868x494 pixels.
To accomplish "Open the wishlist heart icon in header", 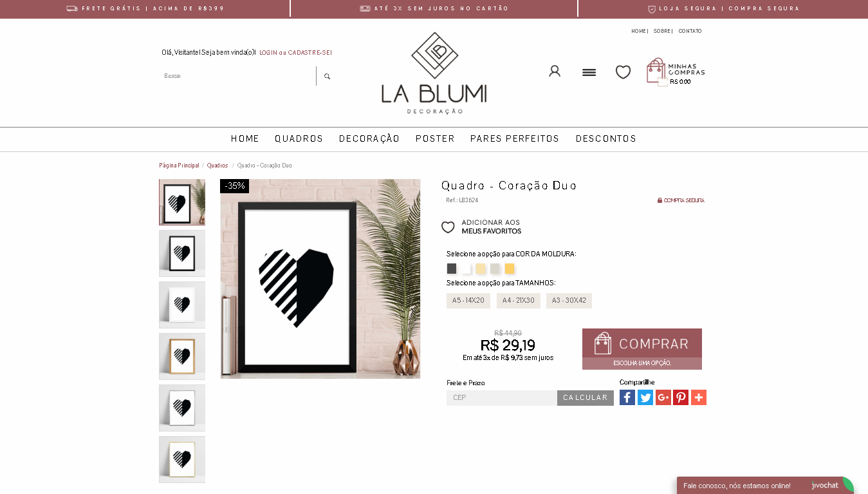I will click(x=623, y=72).
